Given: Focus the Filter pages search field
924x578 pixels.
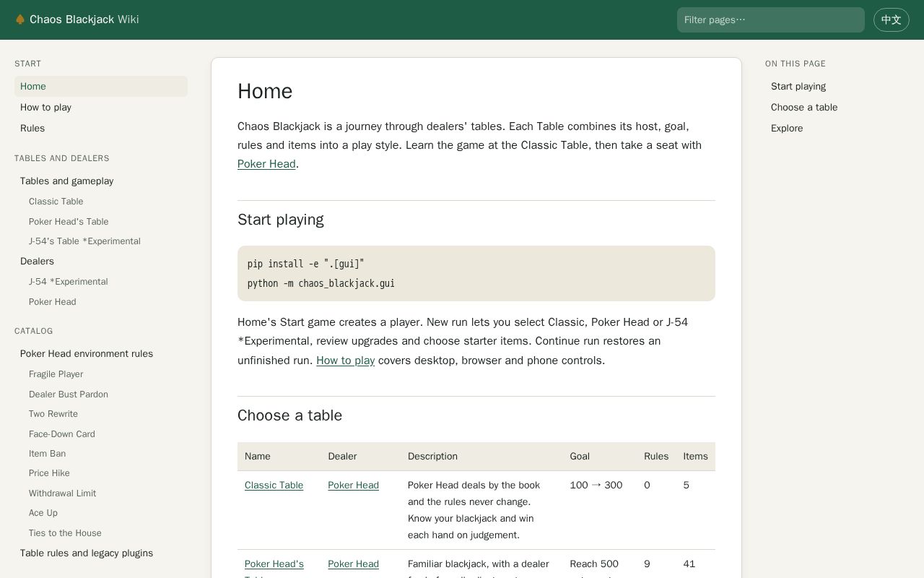Looking at the screenshot, I should [770, 20].
